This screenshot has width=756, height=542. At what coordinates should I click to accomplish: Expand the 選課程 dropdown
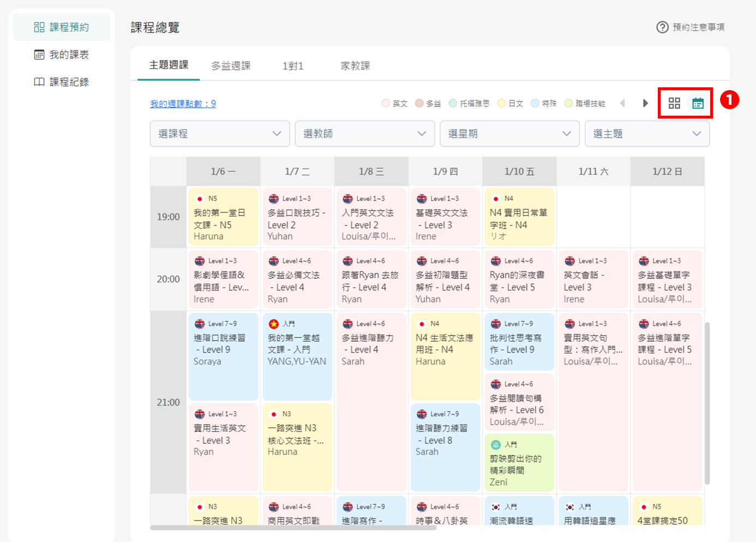tap(219, 134)
